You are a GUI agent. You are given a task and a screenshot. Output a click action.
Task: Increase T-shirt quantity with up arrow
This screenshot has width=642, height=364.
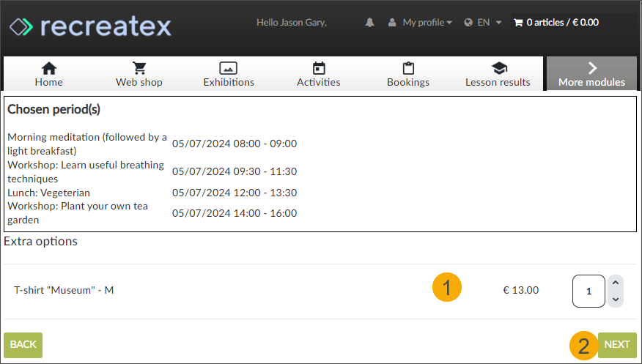tap(616, 283)
